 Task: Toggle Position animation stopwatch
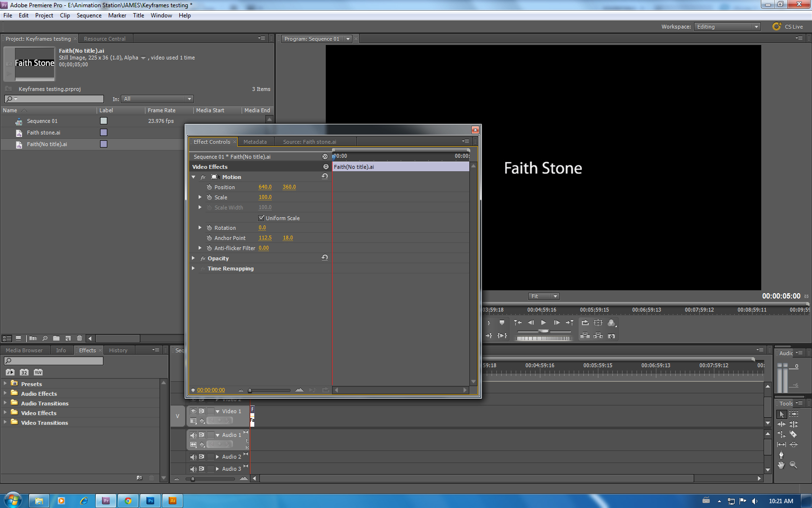pos(209,187)
